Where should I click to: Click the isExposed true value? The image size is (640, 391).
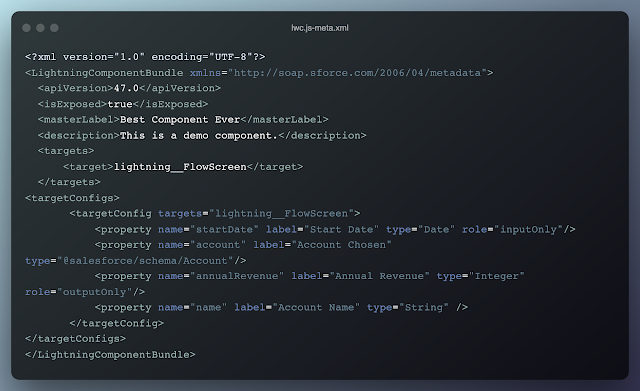pos(120,104)
